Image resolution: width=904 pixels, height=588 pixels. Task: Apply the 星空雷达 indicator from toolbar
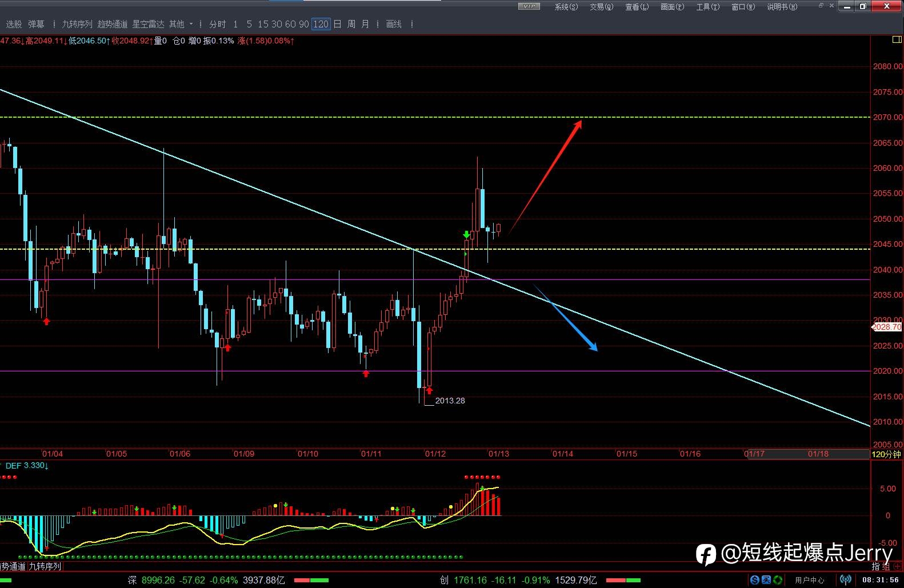[148, 24]
